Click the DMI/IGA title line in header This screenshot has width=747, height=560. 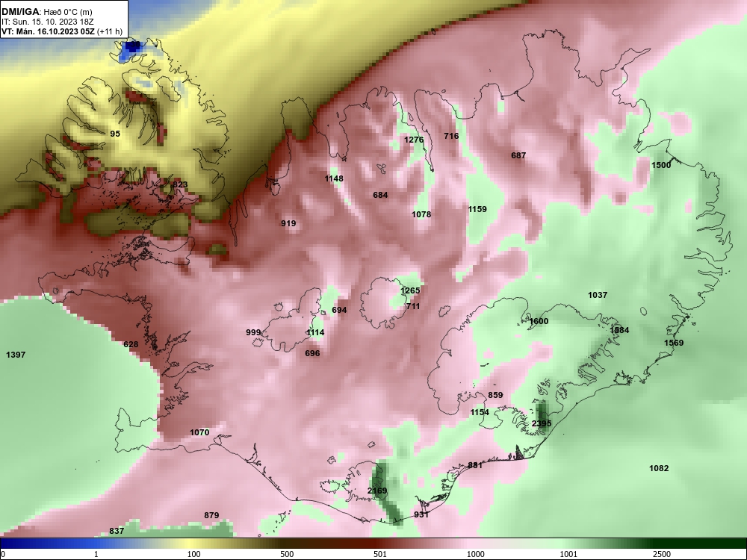[46, 12]
